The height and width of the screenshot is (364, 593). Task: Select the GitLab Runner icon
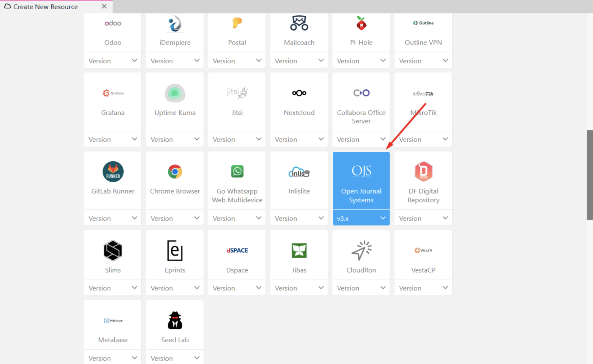point(113,171)
